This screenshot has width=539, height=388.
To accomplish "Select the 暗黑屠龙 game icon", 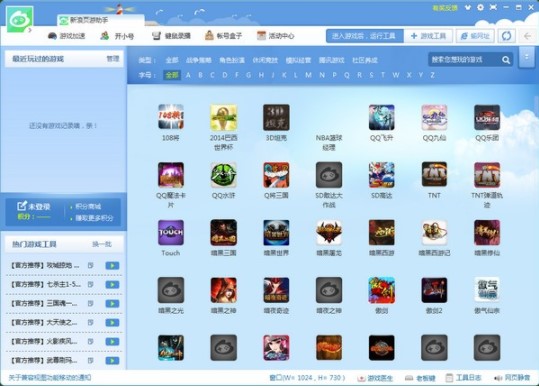I will click(x=329, y=233).
